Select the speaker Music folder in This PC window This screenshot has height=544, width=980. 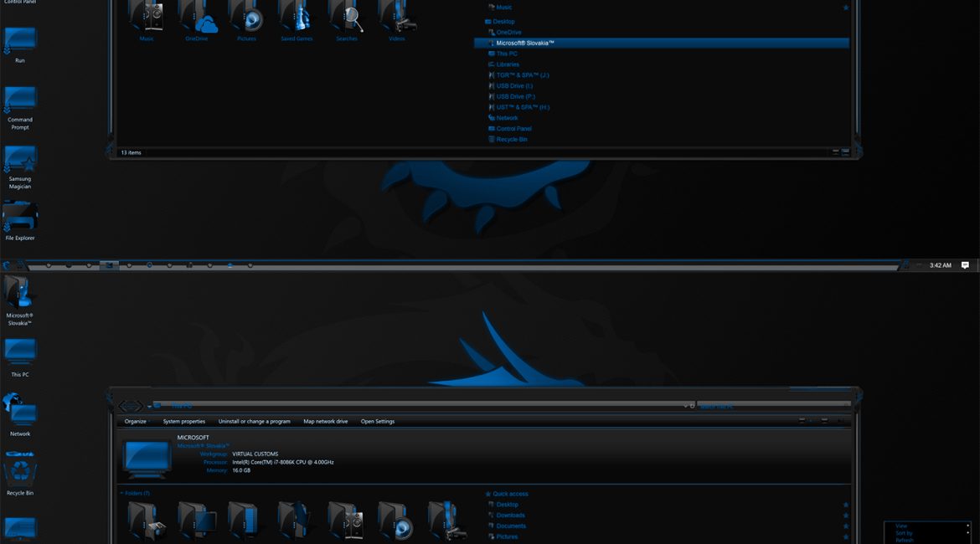point(346,520)
